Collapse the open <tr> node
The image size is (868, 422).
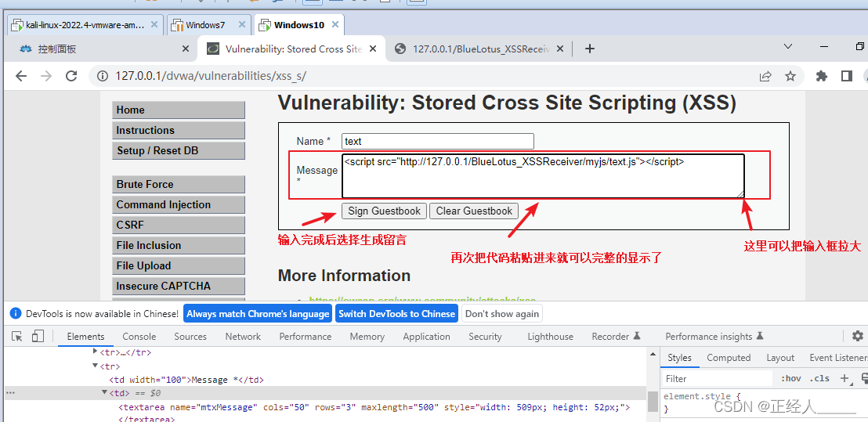tap(96, 366)
